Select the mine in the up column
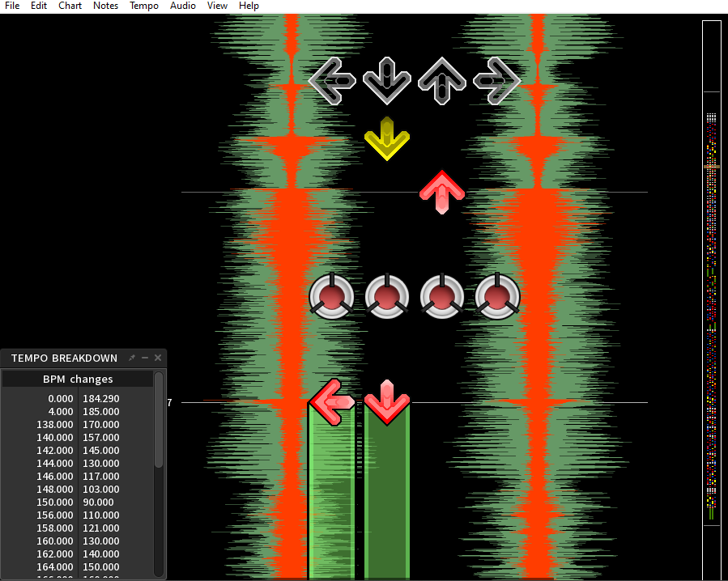The height and width of the screenshot is (581, 728). (x=442, y=296)
